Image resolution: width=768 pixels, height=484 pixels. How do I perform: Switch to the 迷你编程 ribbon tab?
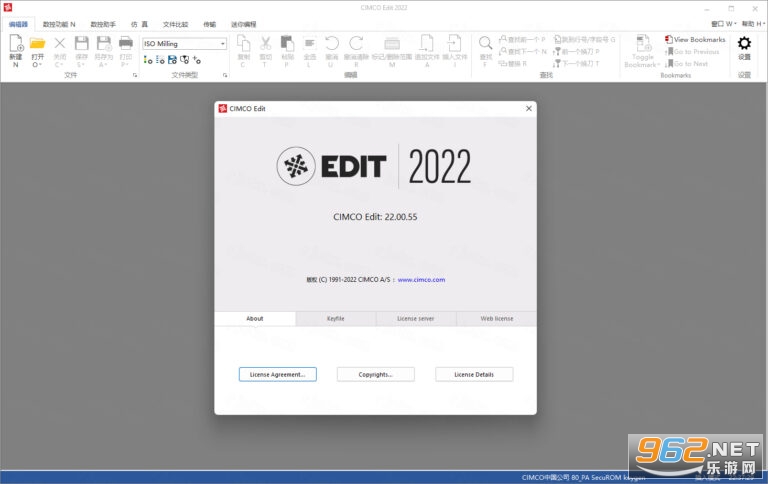point(243,24)
